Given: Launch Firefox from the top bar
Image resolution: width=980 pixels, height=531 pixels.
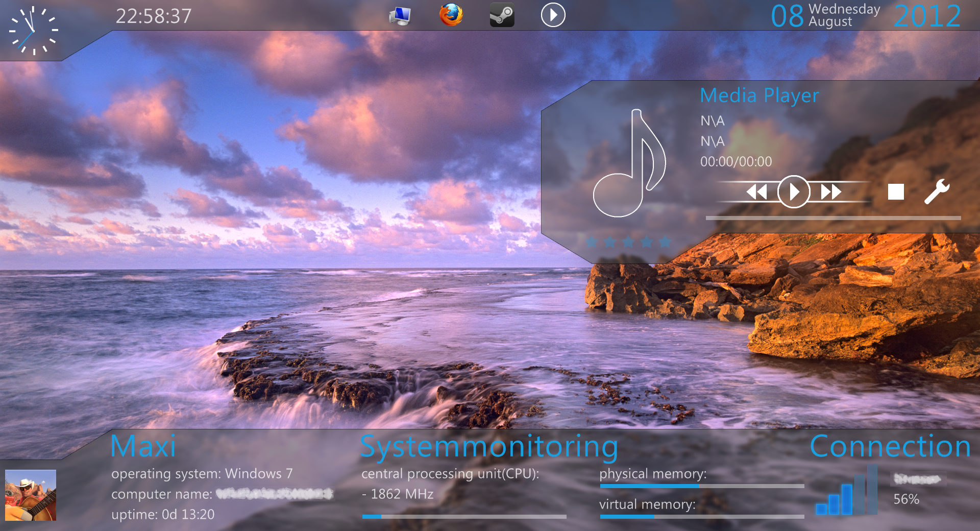Looking at the screenshot, I should [x=451, y=15].
